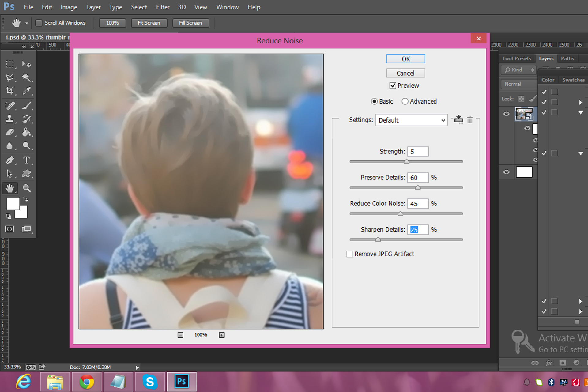This screenshot has width=588, height=392.
Task: Open Hand tool preset picker arrow
Action: tap(27, 23)
